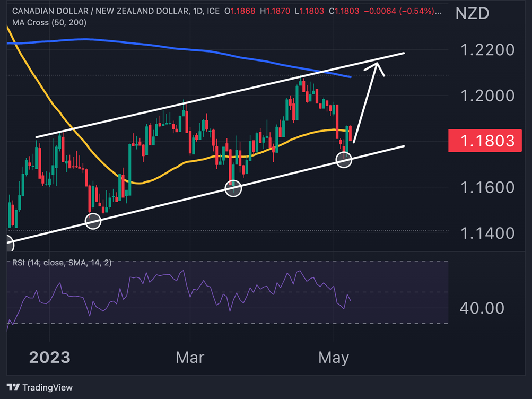The width and height of the screenshot is (532, 399).
Task: Click the TradingView logo
Action: pyautogui.click(x=40, y=387)
